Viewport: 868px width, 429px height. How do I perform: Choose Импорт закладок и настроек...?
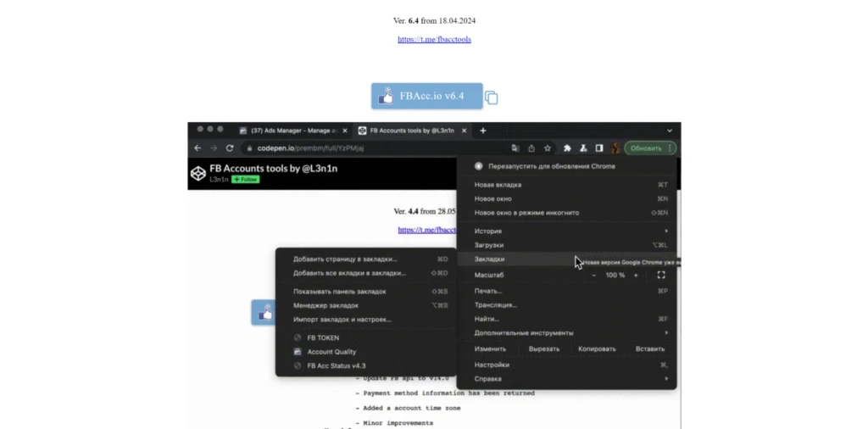(366, 320)
